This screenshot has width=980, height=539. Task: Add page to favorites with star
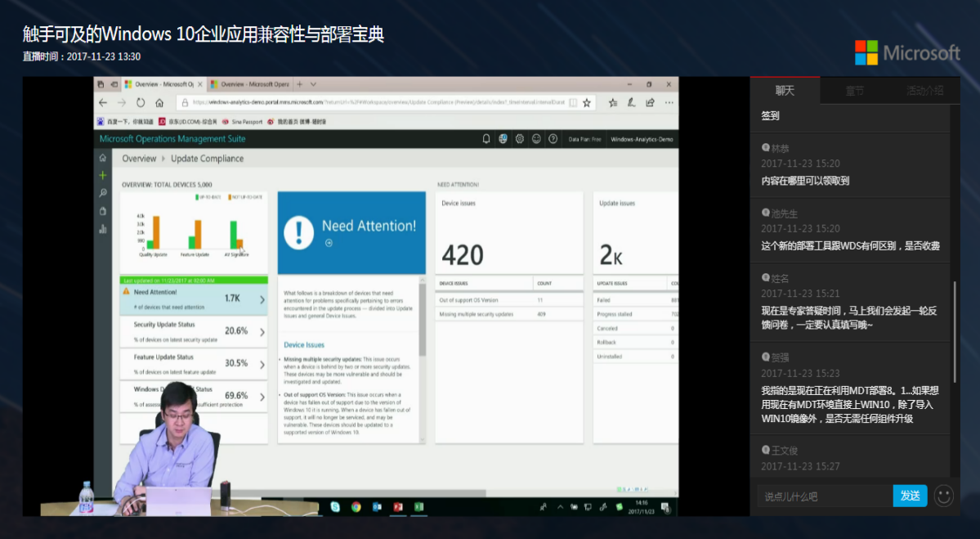(x=586, y=102)
